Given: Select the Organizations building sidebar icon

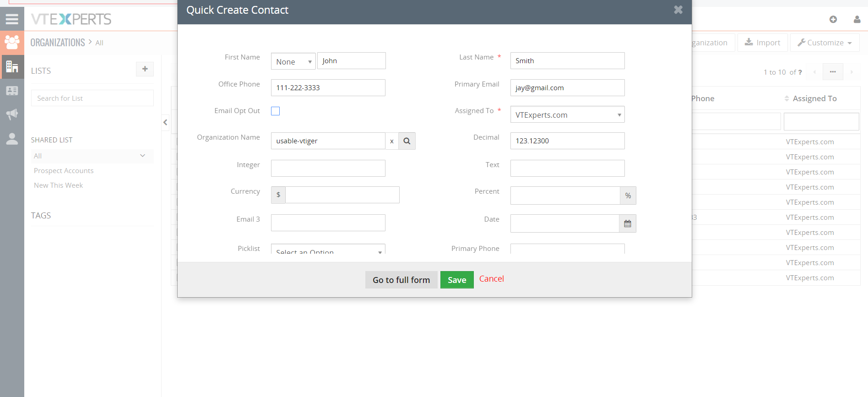Looking at the screenshot, I should click(x=12, y=67).
